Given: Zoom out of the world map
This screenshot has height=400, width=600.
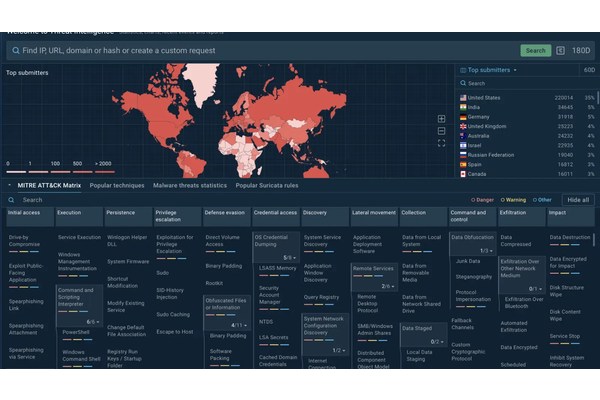Looking at the screenshot, I should [x=441, y=131].
